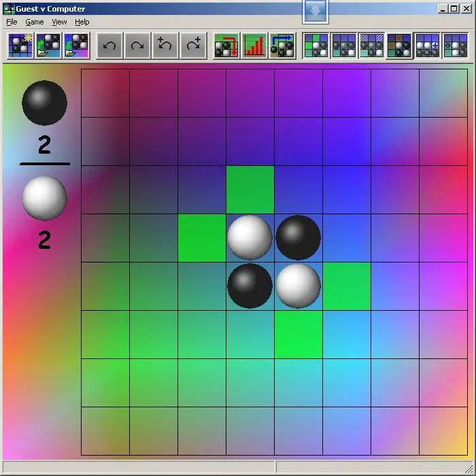Click the 'Guest v Computer' window title

[x=50, y=9]
